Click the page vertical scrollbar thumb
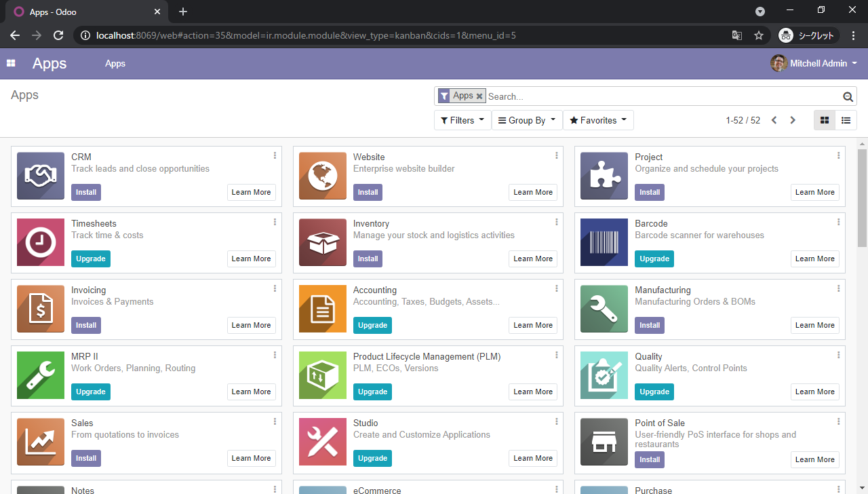Viewport: 868px width, 494px height. pos(863,198)
